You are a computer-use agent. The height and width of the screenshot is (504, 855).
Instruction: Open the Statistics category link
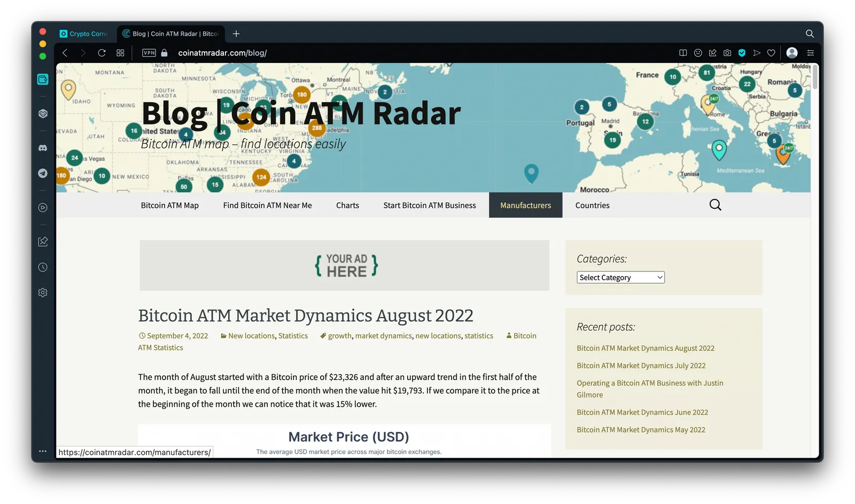(x=293, y=336)
